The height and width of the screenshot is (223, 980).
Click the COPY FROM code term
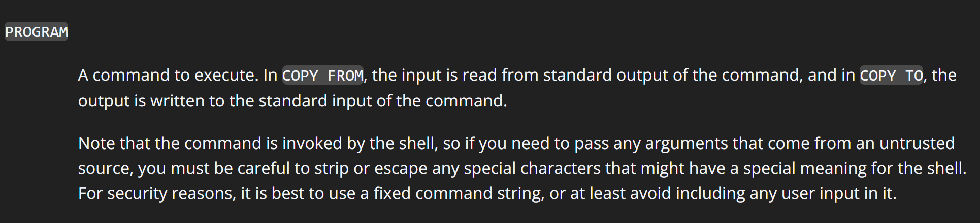pyautogui.click(x=322, y=76)
